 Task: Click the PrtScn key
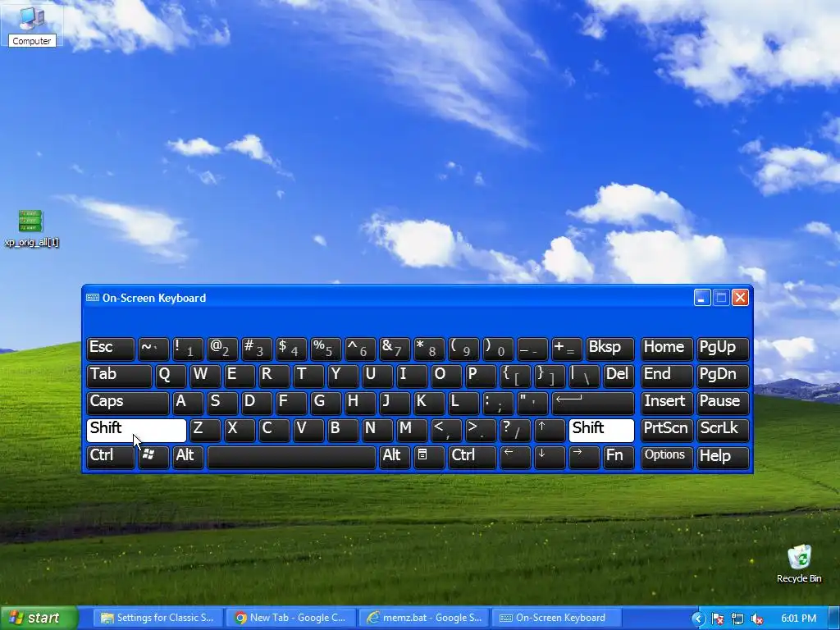666,430
